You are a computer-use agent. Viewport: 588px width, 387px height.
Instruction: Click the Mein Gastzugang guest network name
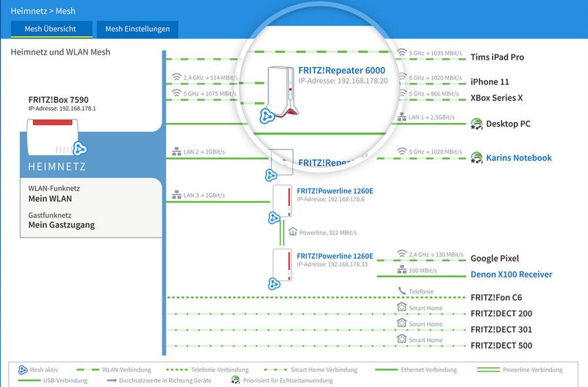point(62,225)
